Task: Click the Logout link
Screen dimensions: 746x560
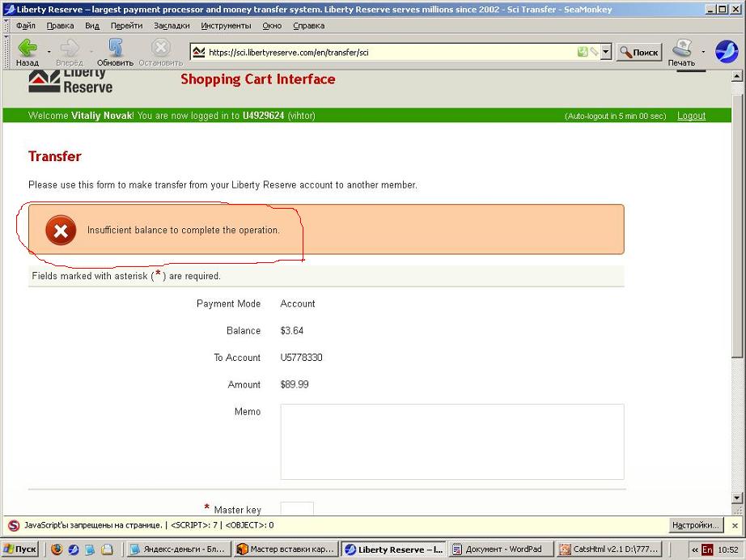Action: pyautogui.click(x=691, y=116)
